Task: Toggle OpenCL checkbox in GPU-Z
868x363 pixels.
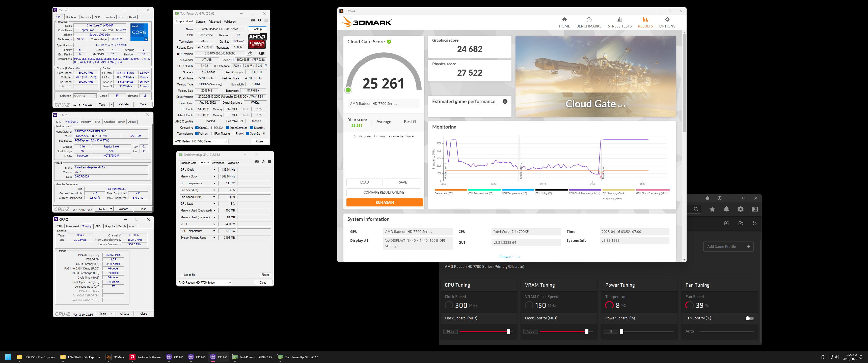Action: [197, 128]
